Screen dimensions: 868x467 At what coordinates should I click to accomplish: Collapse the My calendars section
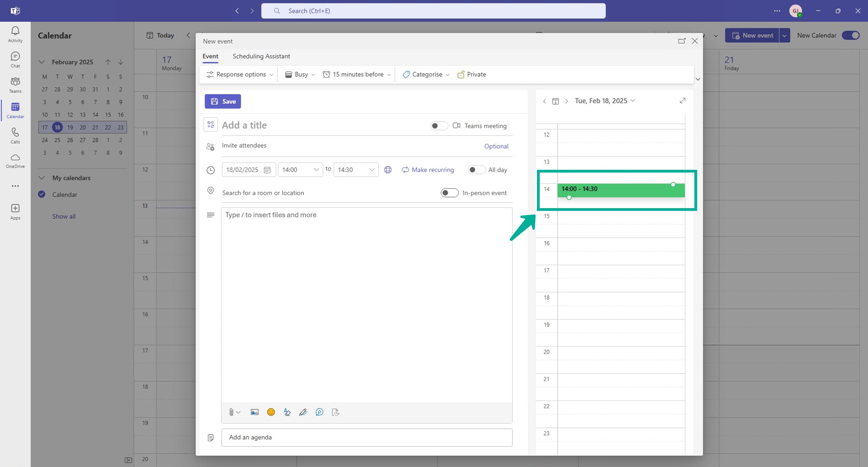[42, 178]
